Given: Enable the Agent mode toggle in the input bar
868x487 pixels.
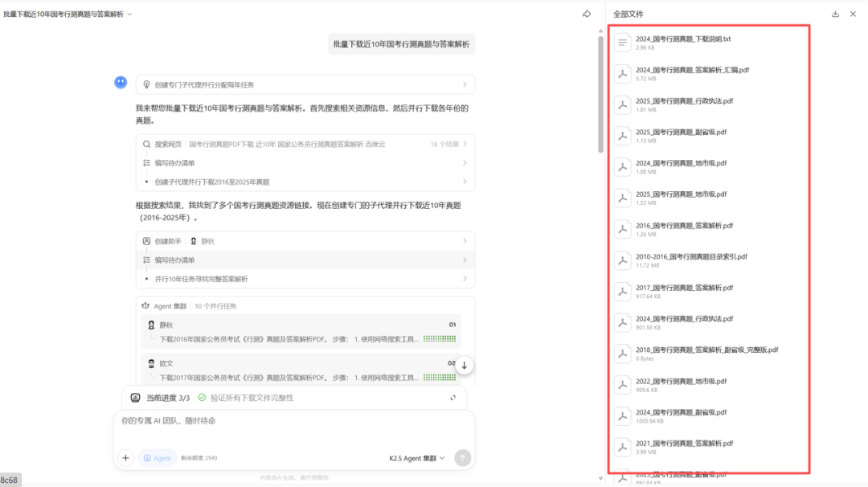Looking at the screenshot, I should (158, 458).
